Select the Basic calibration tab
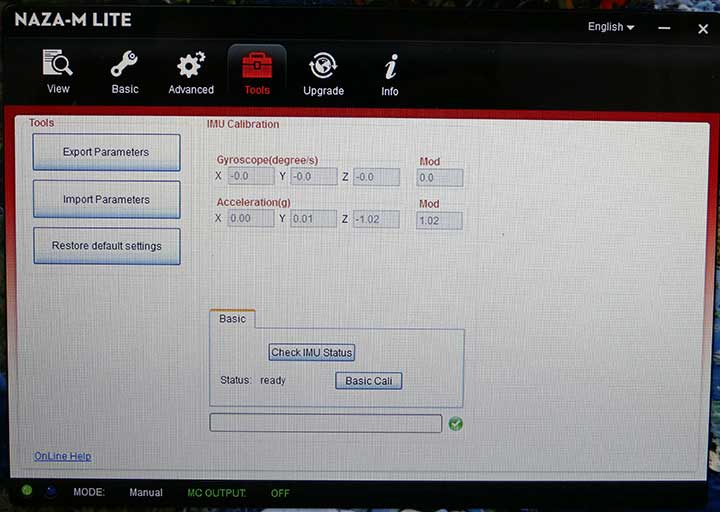The height and width of the screenshot is (512, 720). pyautogui.click(x=232, y=319)
